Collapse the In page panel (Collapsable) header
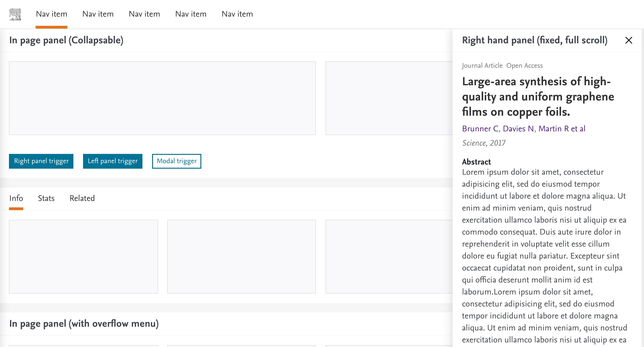The width and height of the screenshot is (644, 347). 66,40
